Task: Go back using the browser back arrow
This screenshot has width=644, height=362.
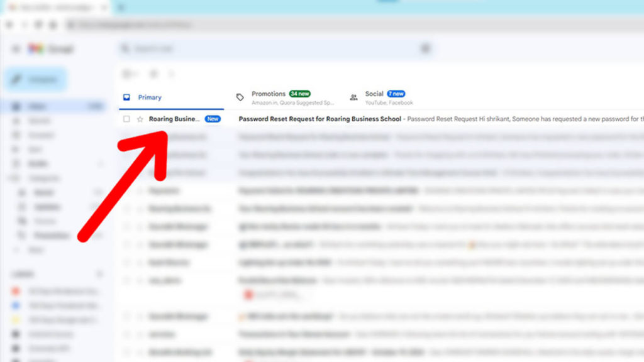Action: [x=9, y=25]
